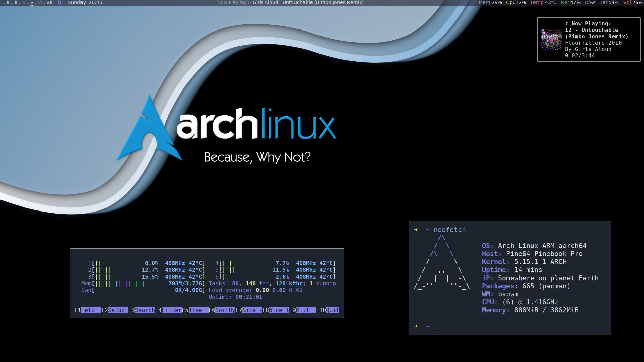This screenshot has height=362, width=644.
Task: Click F3 Search in htop
Action: point(141,310)
